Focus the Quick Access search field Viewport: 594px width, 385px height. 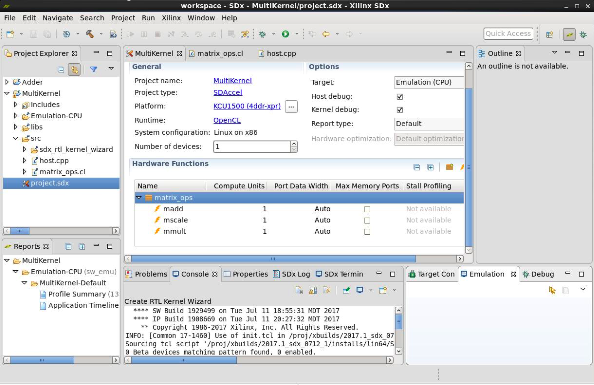[508, 34]
